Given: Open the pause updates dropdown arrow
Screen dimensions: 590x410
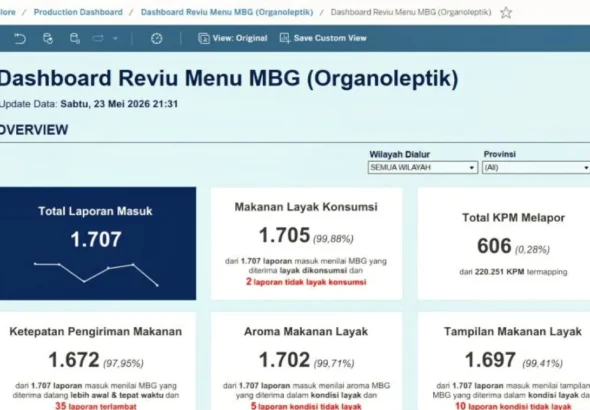Looking at the screenshot, I should coord(116,38).
